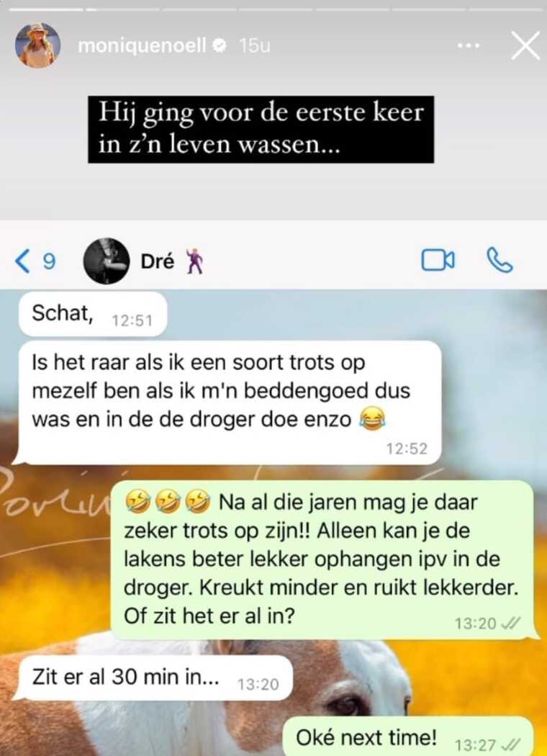The width and height of the screenshot is (547, 756).
Task: Click the unread count 9 beside the back arrow
Action: (49, 261)
